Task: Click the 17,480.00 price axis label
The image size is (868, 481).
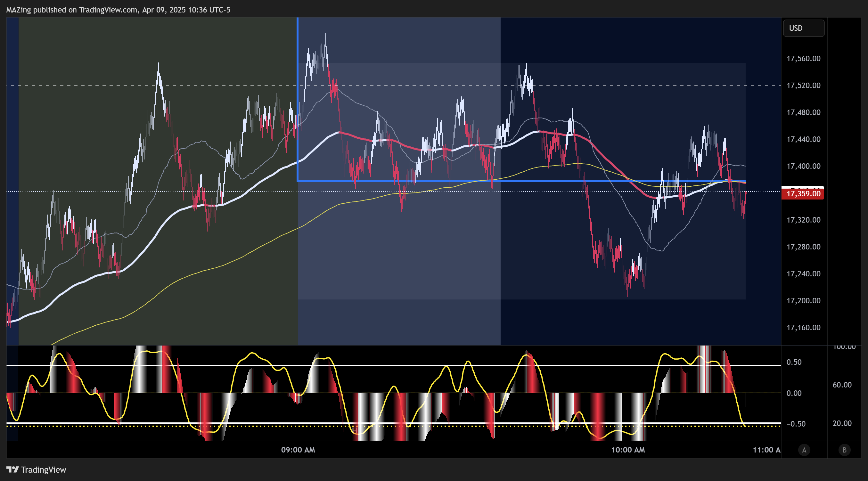Action: (x=803, y=112)
